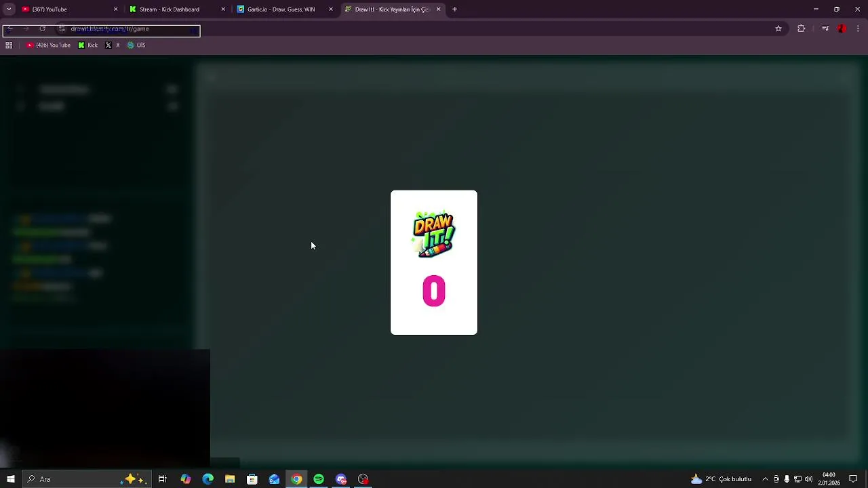
Task: Close the Kick Dashboard tab
Action: point(223,9)
